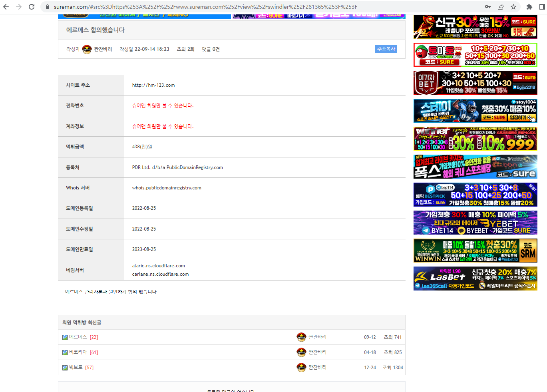Open the BYEBET banner ad
The width and height of the screenshot is (547, 392).
[x=475, y=223]
